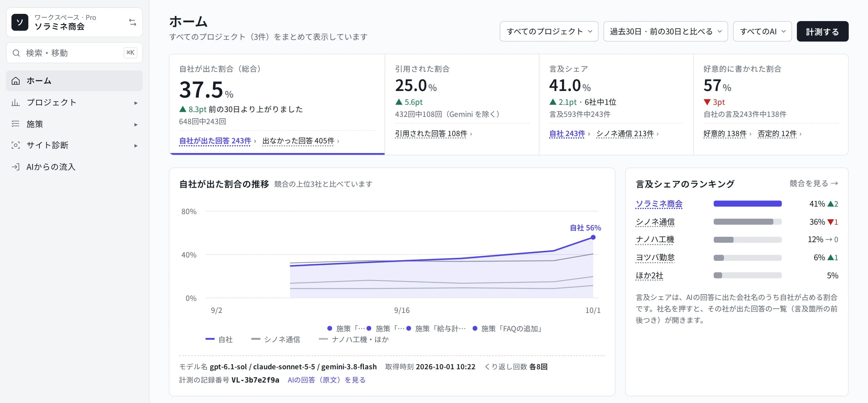Viewport: 868px width, 403px height.
Task: Open 引用された回答 108件 link
Action: point(431,134)
